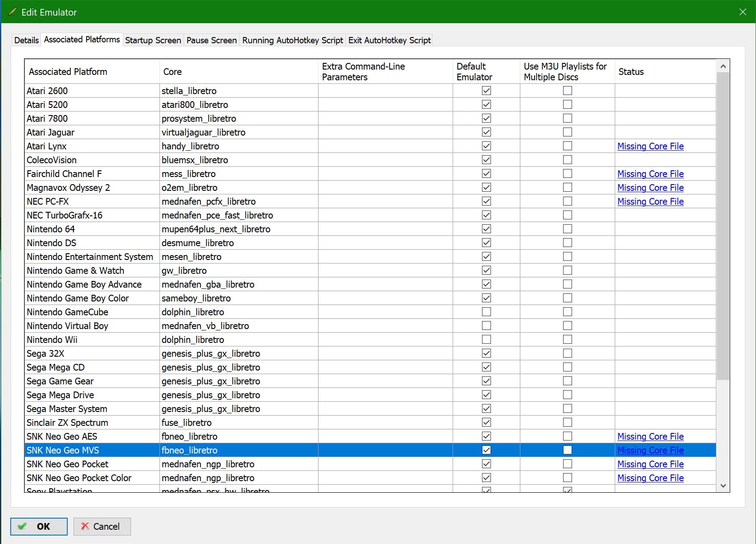Open Missing Core File link for Atari Lynx
Viewport: 756px width, 544px height.
coord(650,146)
